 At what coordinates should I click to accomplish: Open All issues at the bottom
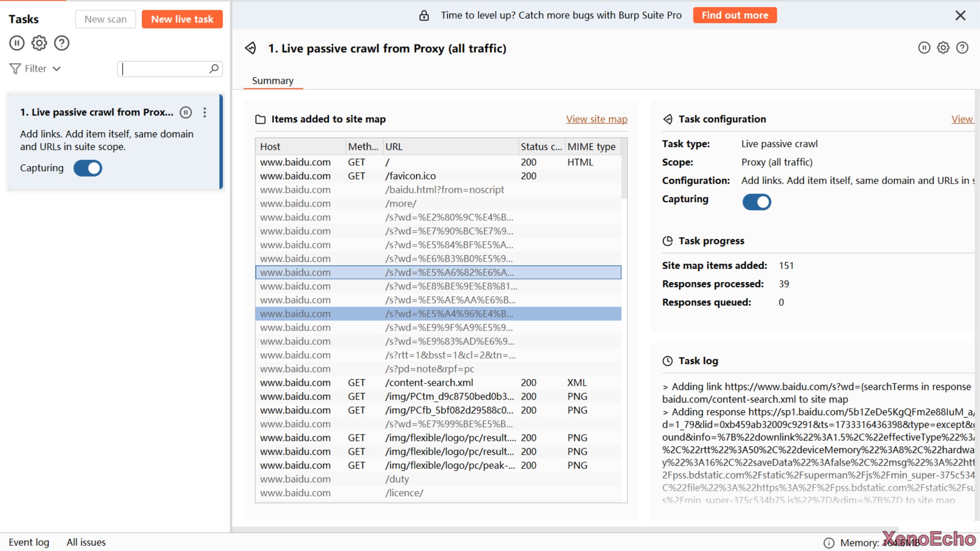(86, 542)
